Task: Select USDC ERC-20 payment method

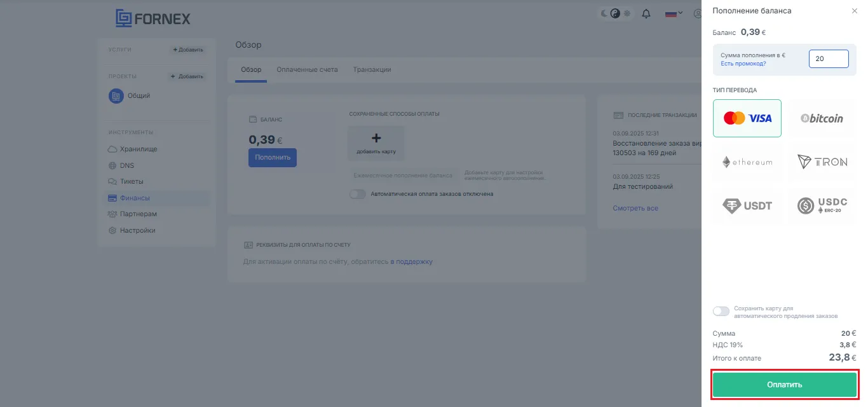Action: pos(822,205)
